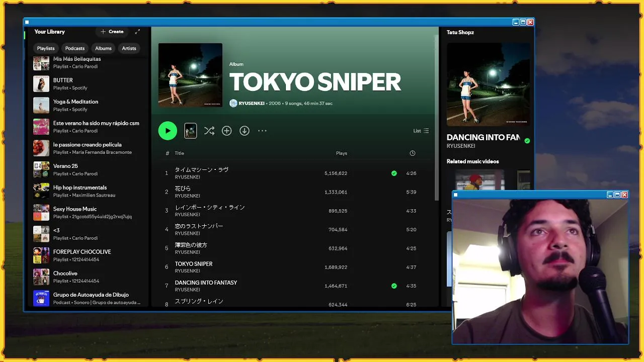The width and height of the screenshot is (644, 362).
Task: Click now playing album artwork in right panel
Action: (x=489, y=84)
